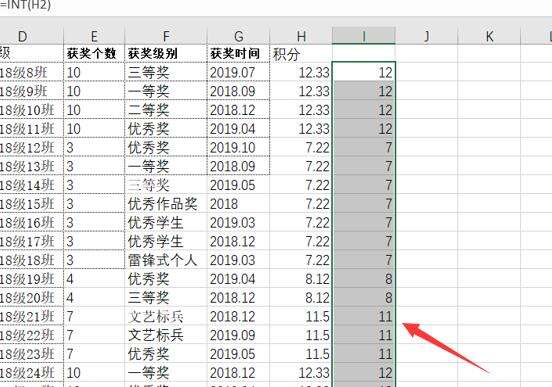Select result cell 7 in 18级12班 row
This screenshot has height=387, width=552.
coord(364,148)
